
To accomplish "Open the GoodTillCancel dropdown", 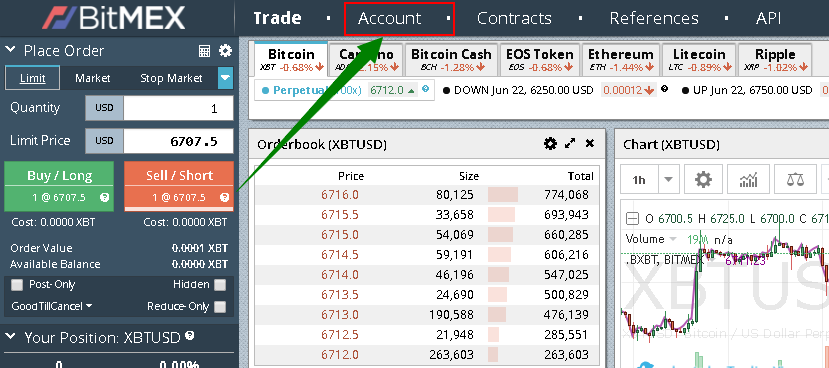I will [52, 306].
